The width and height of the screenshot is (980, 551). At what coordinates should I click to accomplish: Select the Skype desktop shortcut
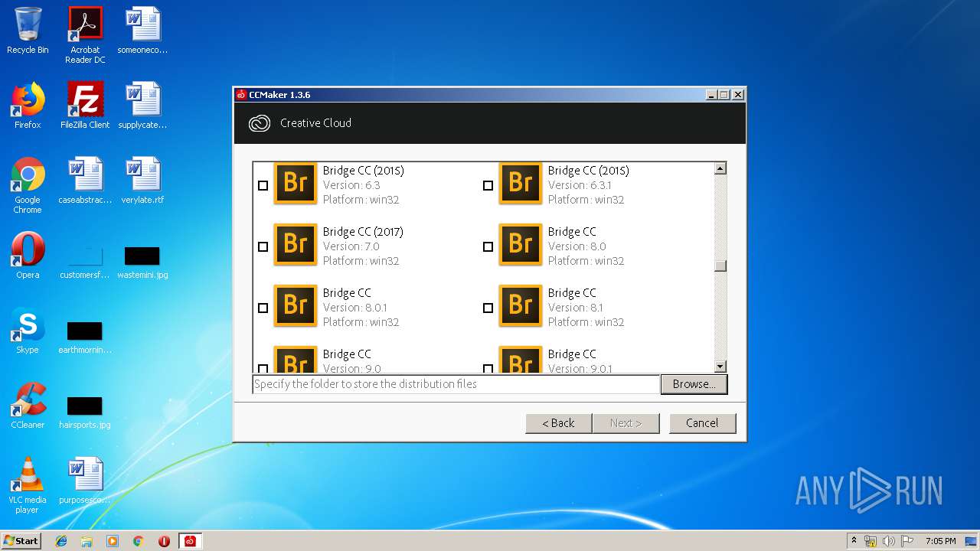click(28, 331)
